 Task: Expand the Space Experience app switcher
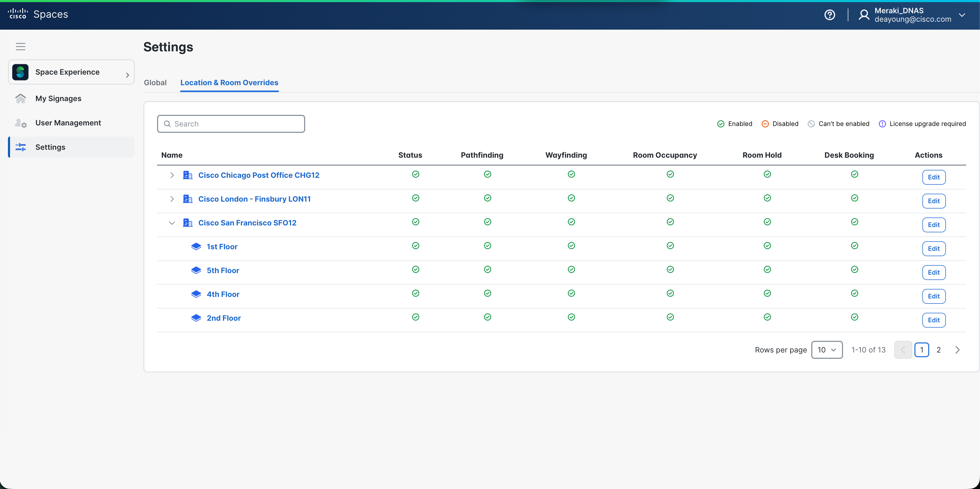[127, 75]
